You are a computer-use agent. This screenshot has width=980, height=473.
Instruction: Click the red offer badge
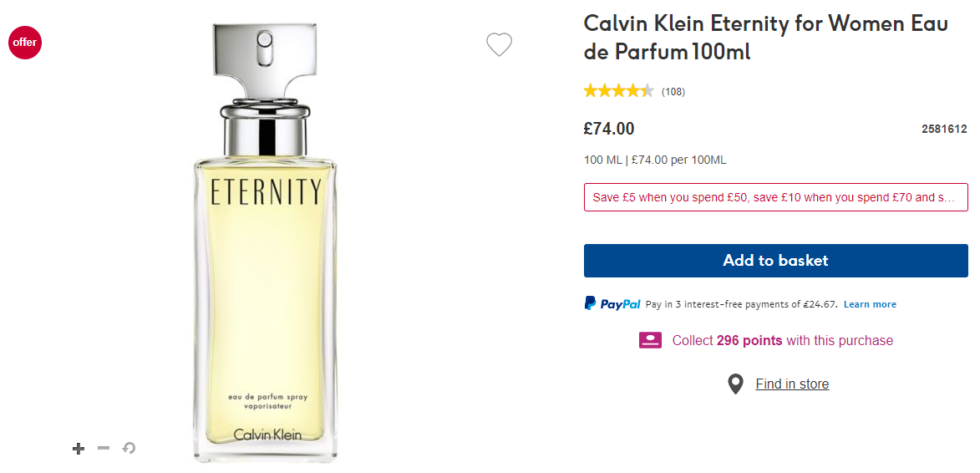point(25,43)
